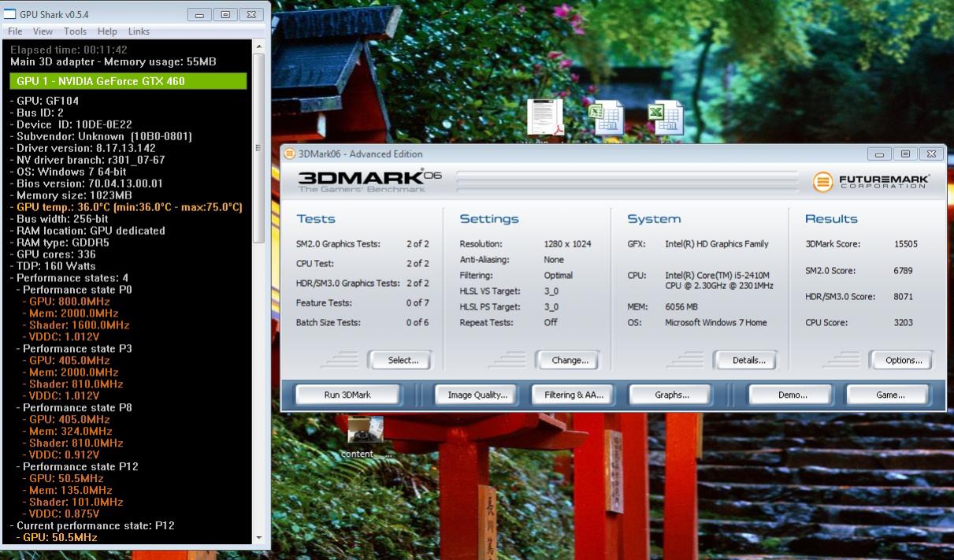
Task: Click the Futuremark Corporation logo
Action: 871,183
